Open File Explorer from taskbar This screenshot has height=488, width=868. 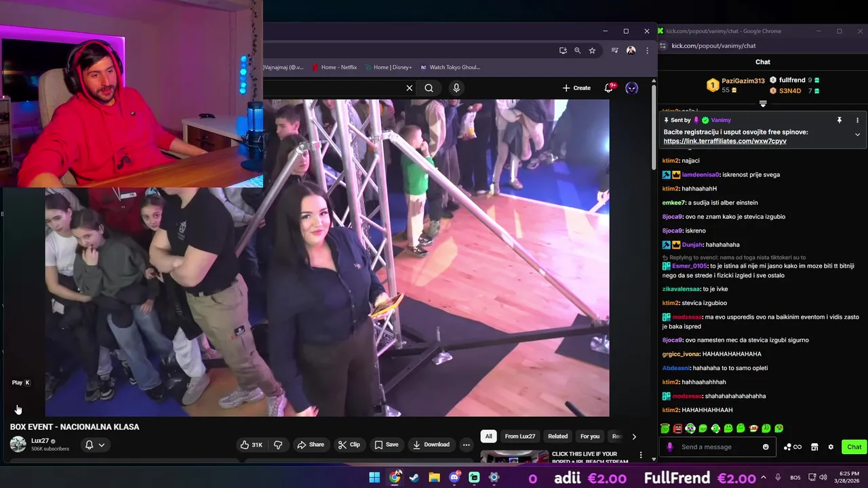point(434,478)
